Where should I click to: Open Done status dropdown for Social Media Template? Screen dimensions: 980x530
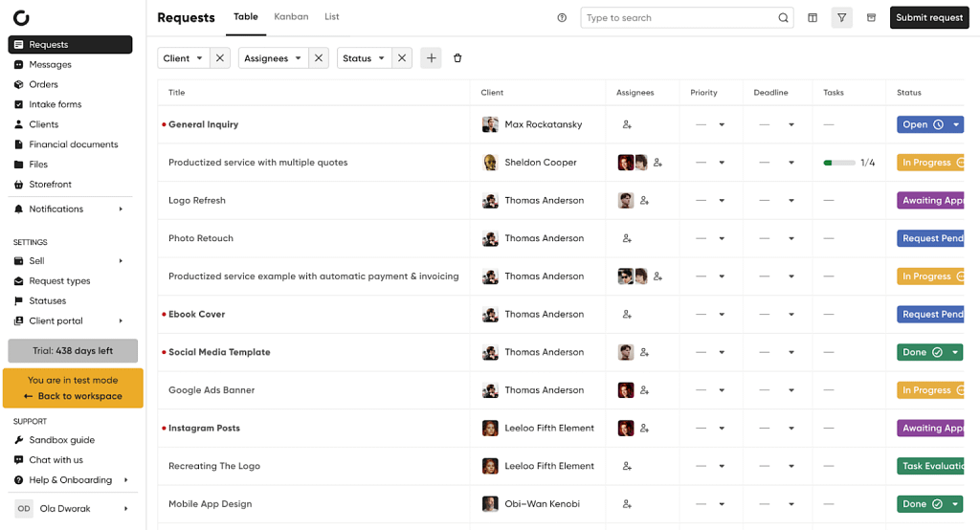pyautogui.click(x=955, y=352)
